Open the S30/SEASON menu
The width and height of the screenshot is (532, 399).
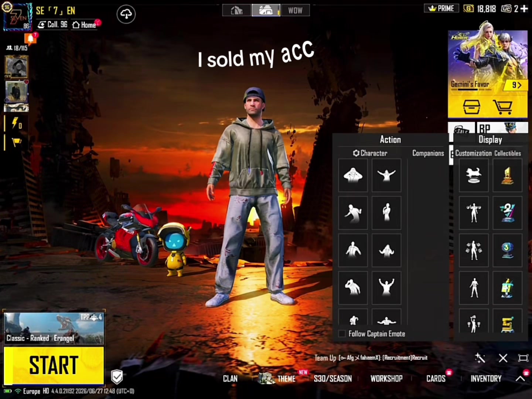tap(332, 378)
